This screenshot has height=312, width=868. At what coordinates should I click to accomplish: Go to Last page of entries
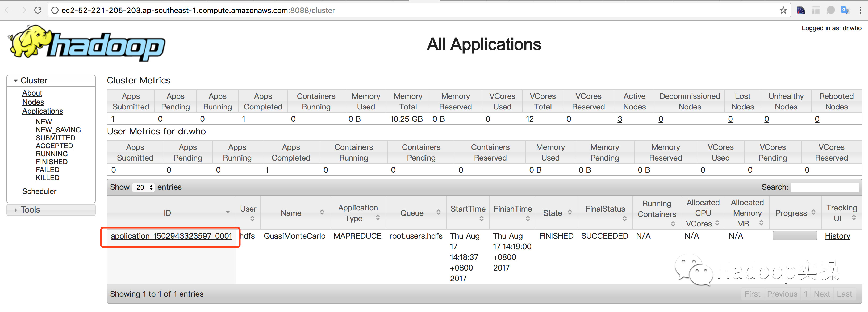pos(844,294)
